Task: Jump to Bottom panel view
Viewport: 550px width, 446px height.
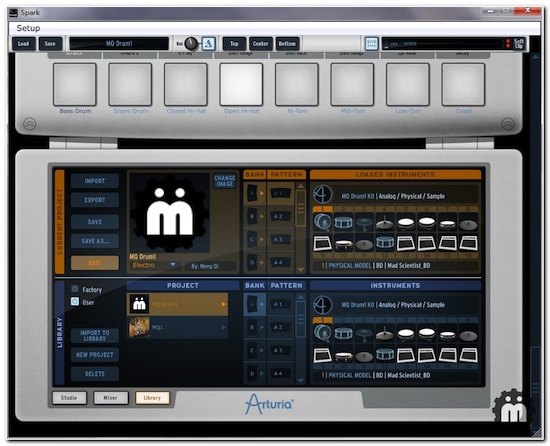Action: (x=287, y=44)
